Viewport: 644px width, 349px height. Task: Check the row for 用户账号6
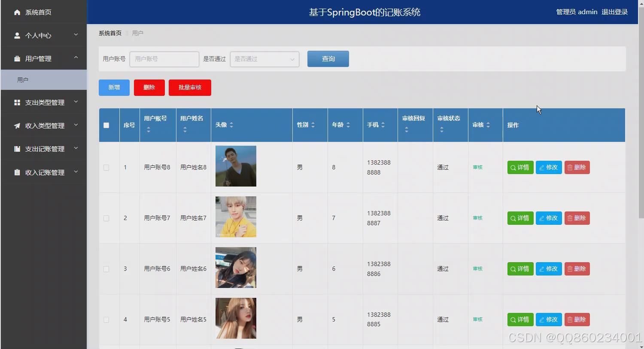pos(106,269)
